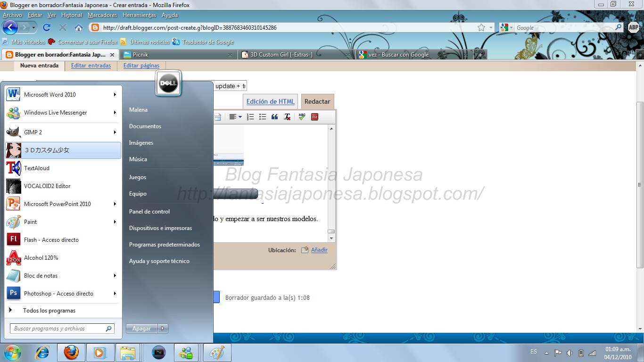Open the Adblock Plus ABP button
This screenshot has height=362, width=644.
pyautogui.click(x=634, y=27)
